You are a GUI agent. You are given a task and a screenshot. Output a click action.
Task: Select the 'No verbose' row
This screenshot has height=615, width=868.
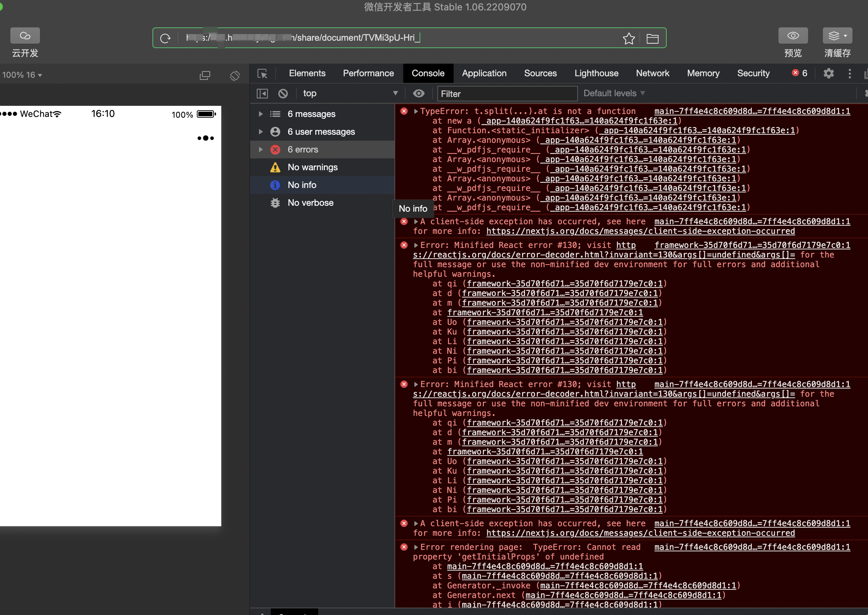tap(323, 203)
